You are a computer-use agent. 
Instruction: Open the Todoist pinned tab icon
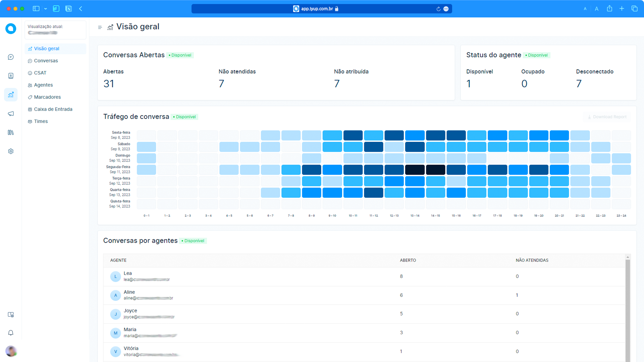coord(56,9)
